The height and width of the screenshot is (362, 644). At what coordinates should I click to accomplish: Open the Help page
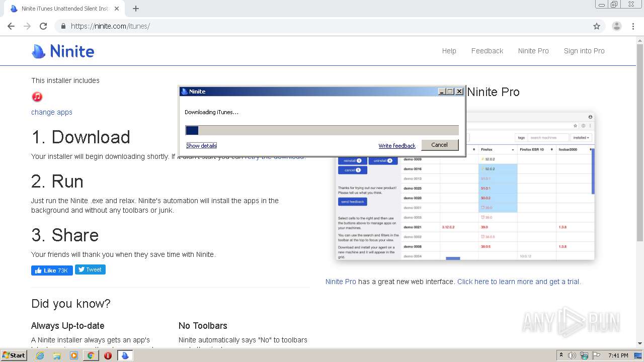tap(449, 51)
